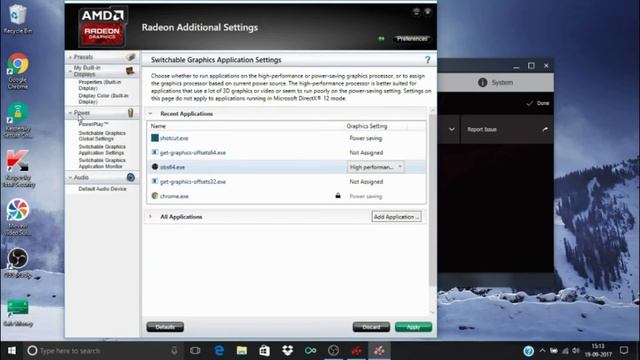Screen dimensions: 640x360
Task: Open the help question mark icon
Action: [x=427, y=60]
